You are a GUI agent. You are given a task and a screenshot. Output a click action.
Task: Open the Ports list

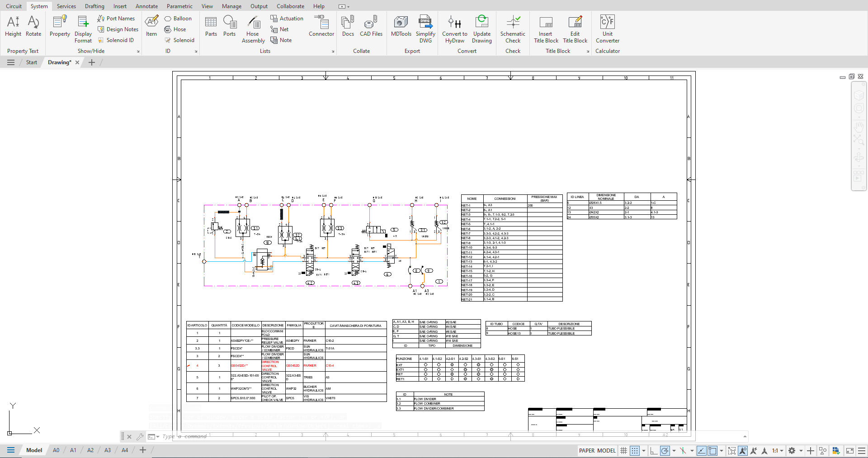pos(230,26)
